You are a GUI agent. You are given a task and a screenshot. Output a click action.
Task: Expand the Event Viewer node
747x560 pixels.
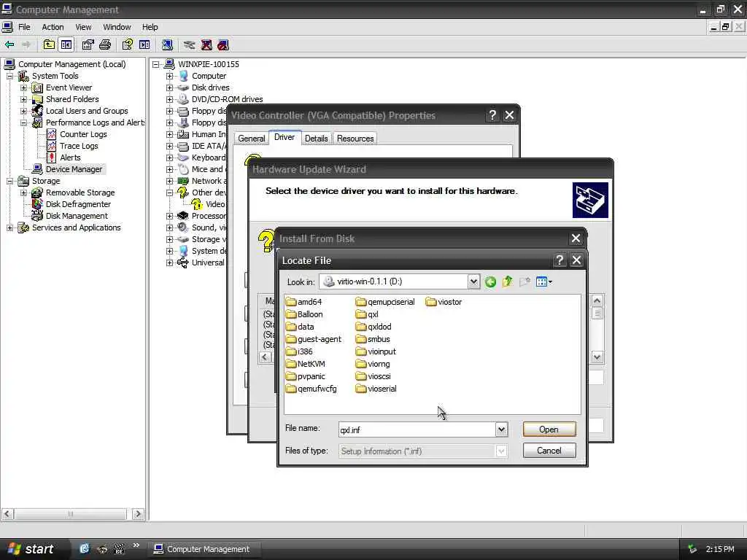(23, 87)
